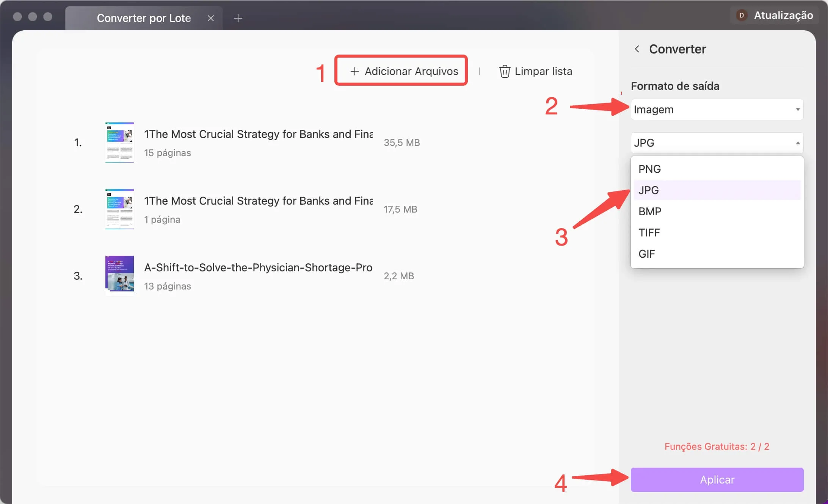This screenshot has width=828, height=504.
Task: Select BMP from image format list
Action: tap(650, 211)
